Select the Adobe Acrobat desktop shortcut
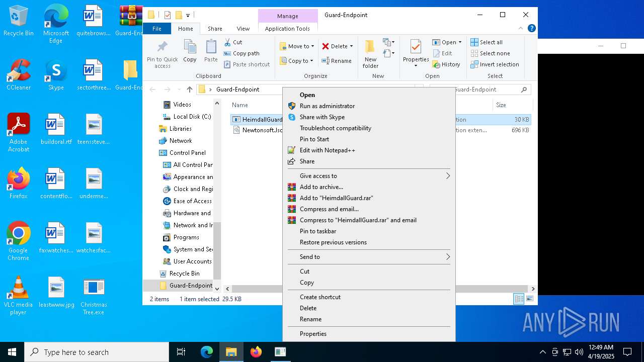The width and height of the screenshot is (644, 362). pos(19,133)
